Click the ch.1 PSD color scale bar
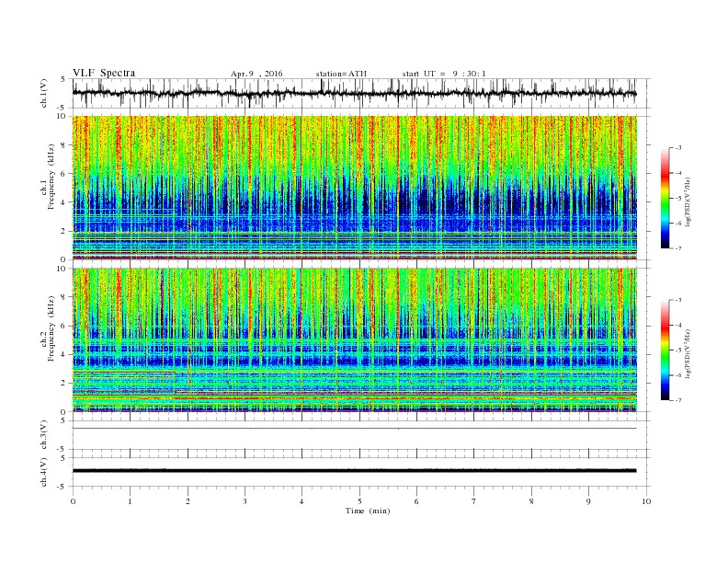The height and width of the screenshot is (563, 728). 665,198
